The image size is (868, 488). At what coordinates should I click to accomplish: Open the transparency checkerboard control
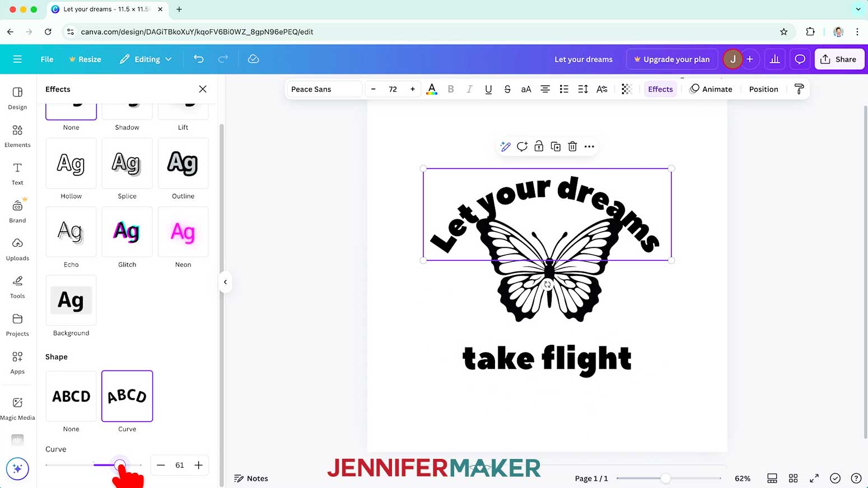click(x=627, y=89)
